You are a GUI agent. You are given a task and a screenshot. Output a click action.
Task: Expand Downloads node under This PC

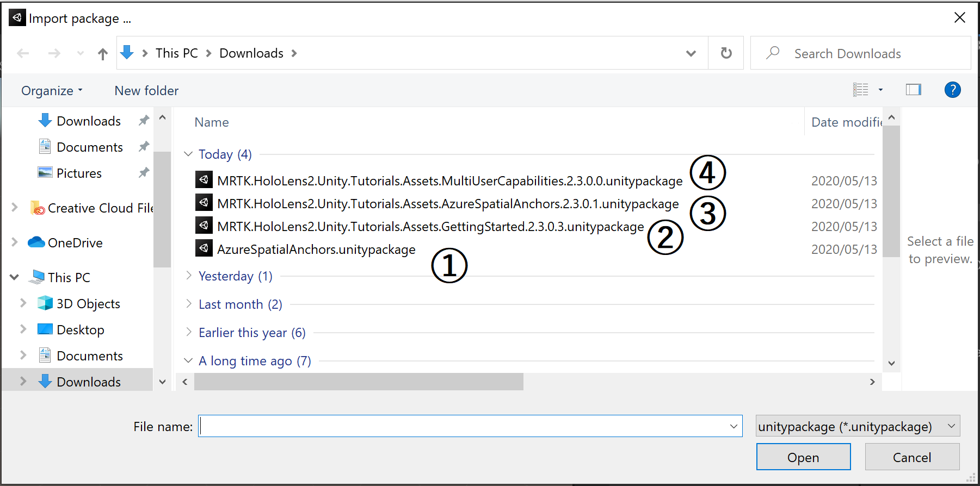[23, 381]
